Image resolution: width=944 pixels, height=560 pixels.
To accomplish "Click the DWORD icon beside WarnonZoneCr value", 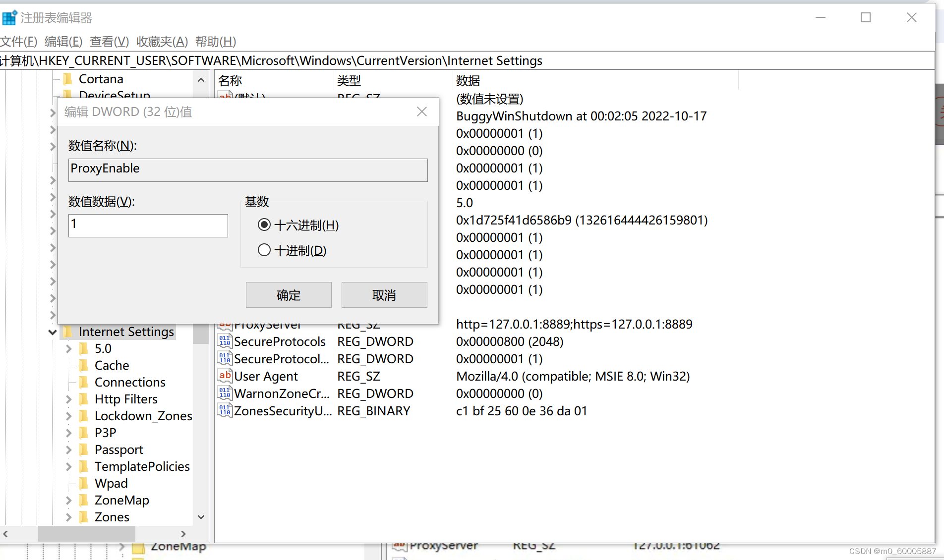I will [224, 393].
